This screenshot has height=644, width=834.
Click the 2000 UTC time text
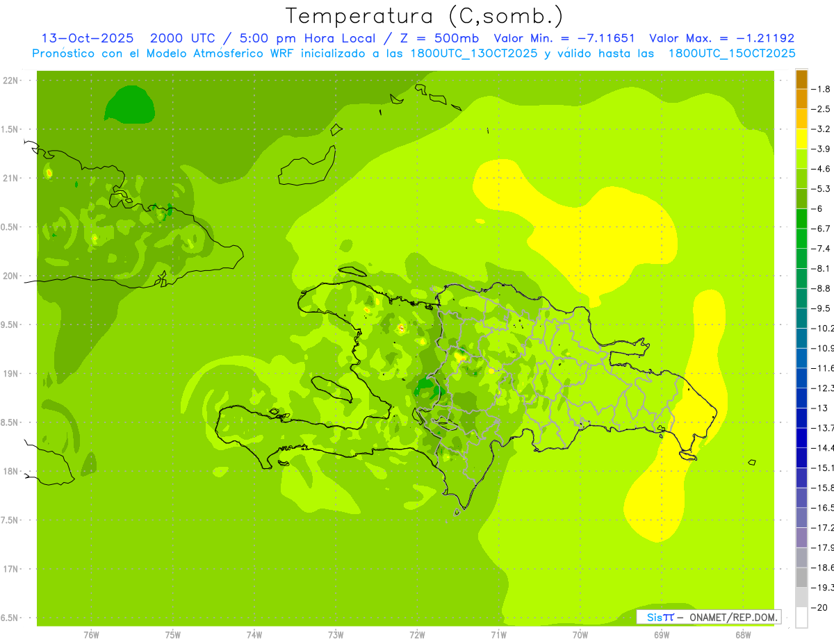coord(178,38)
